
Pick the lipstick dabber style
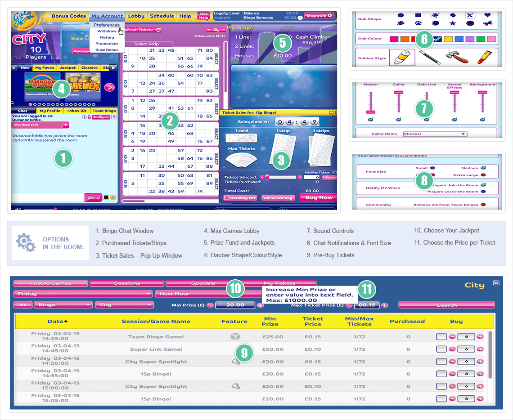(x=484, y=57)
